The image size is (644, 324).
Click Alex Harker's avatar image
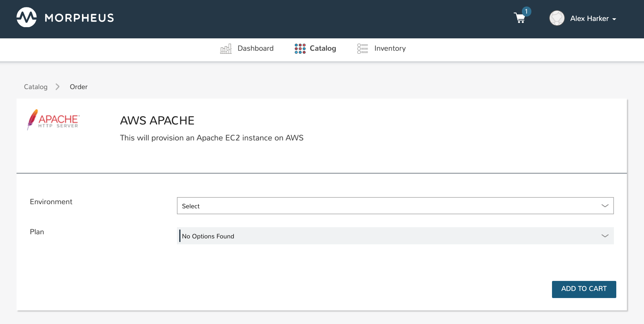click(x=557, y=18)
